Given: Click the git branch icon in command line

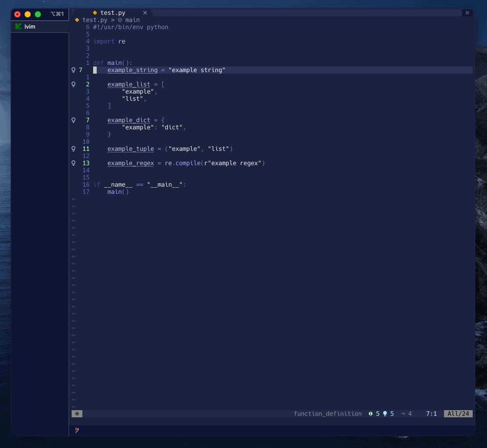Looking at the screenshot, I should [77, 430].
